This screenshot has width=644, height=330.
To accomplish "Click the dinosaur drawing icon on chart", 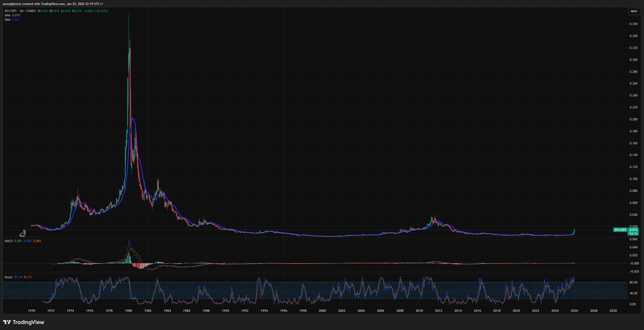I will coord(22,233).
